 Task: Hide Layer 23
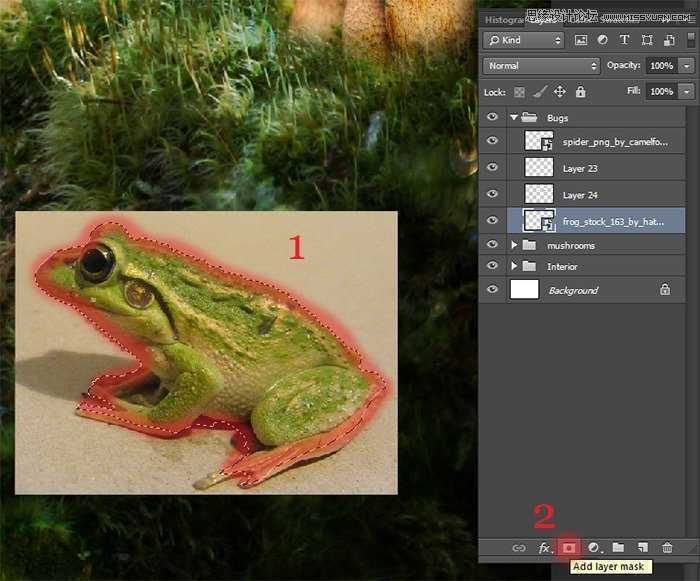(492, 167)
